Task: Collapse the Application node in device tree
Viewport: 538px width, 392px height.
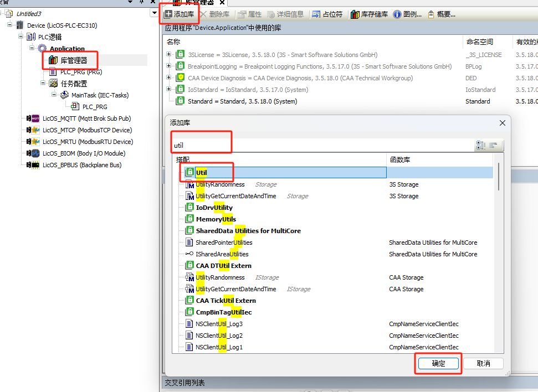Action: pyautogui.click(x=33, y=49)
